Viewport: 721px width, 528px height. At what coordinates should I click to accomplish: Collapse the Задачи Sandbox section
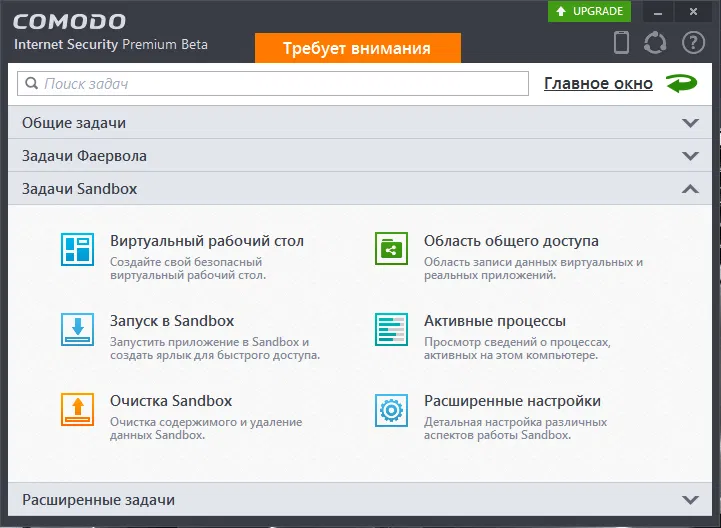[689, 188]
